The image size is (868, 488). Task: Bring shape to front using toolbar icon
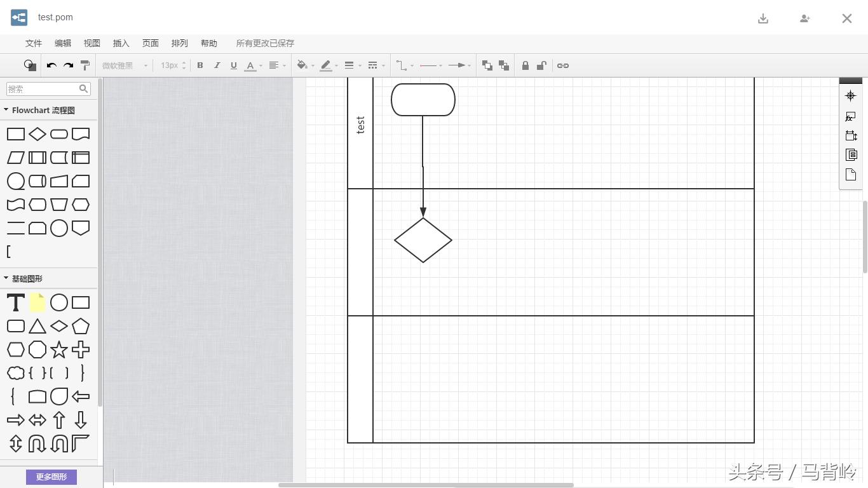coord(487,65)
